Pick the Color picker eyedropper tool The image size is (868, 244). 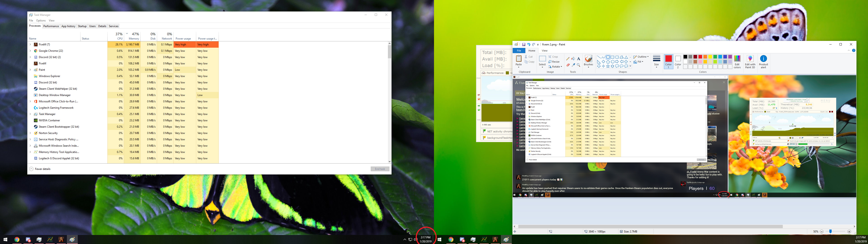[x=573, y=65]
